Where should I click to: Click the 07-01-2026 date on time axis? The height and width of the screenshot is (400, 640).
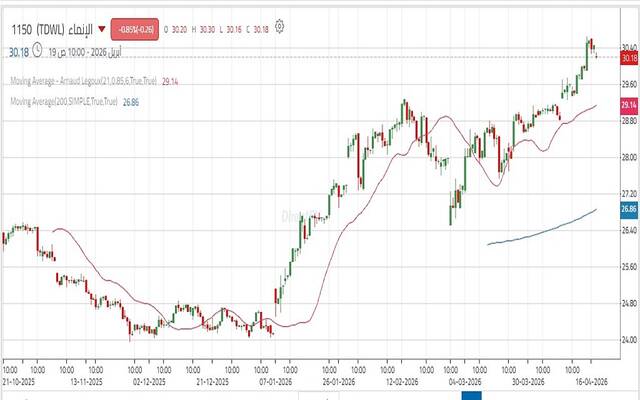click(x=277, y=381)
